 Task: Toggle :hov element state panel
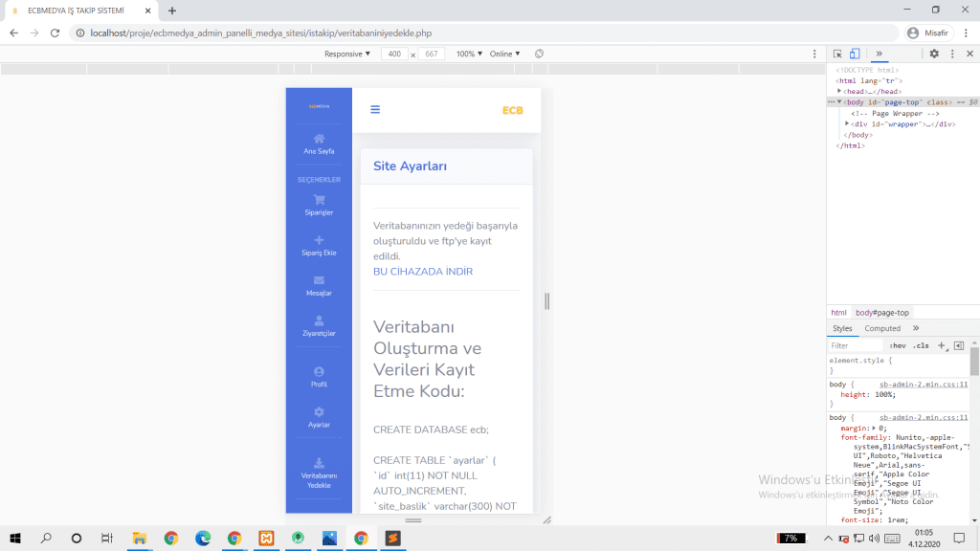[x=898, y=345]
